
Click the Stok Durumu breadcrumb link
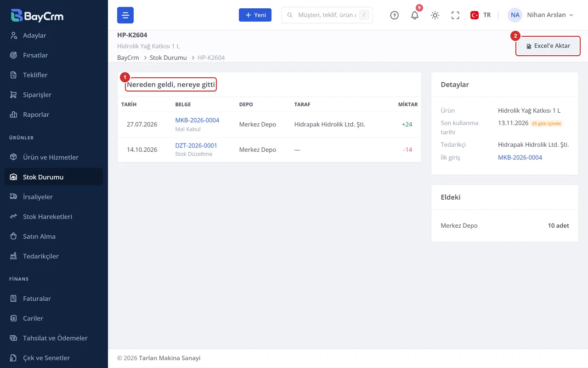click(168, 57)
